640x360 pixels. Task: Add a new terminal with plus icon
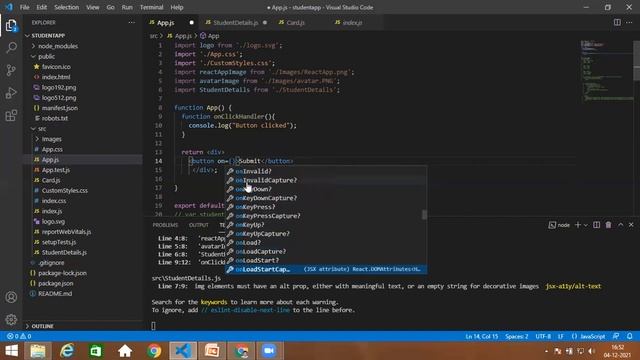[x=578, y=225]
